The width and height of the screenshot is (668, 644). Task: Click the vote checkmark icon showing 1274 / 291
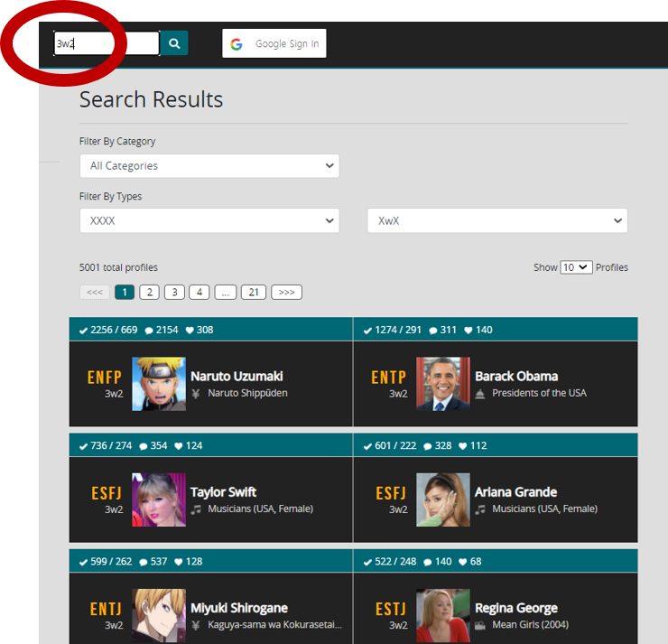[x=367, y=331]
